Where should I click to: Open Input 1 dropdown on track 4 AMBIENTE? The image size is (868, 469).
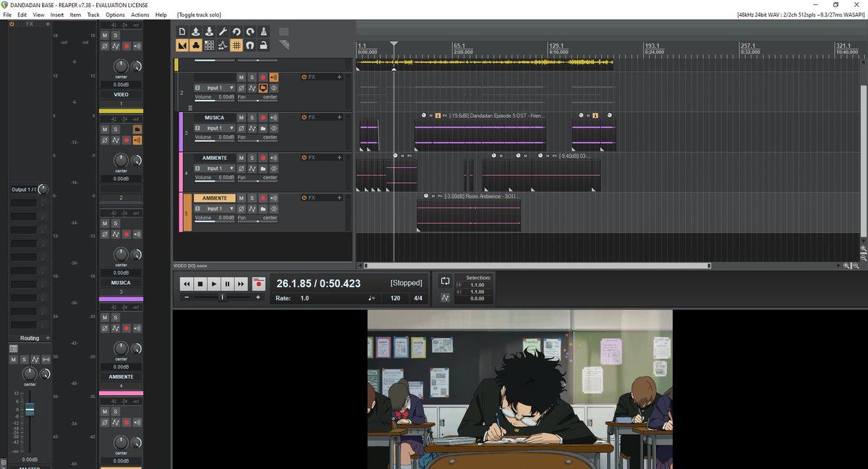[x=215, y=169]
